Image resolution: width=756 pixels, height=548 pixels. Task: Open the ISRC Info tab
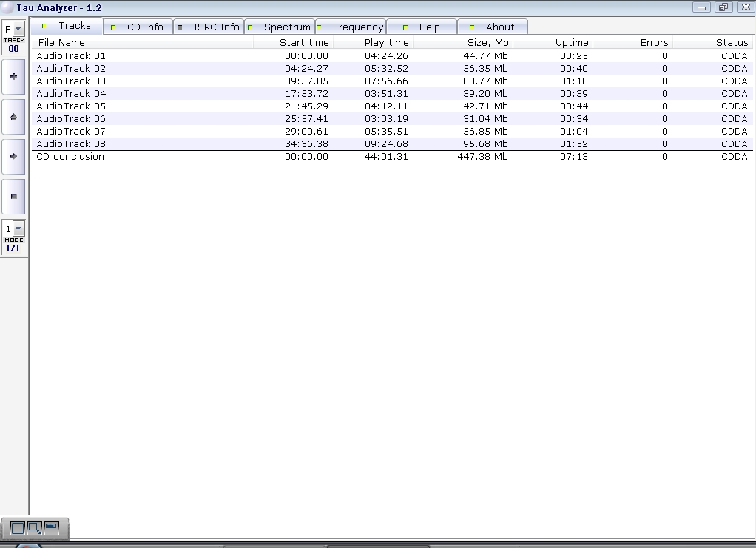point(209,27)
